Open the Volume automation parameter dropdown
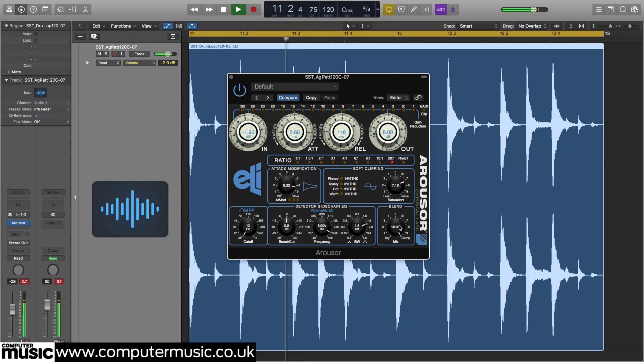 click(x=140, y=63)
